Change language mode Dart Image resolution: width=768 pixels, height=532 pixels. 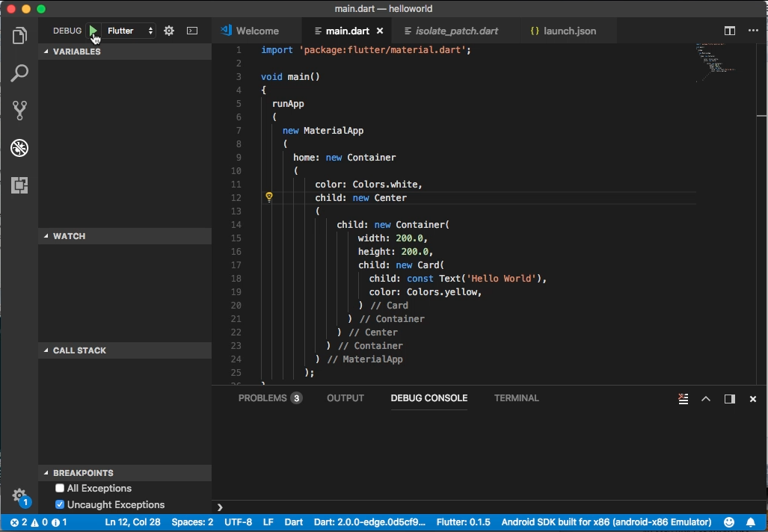click(294, 522)
